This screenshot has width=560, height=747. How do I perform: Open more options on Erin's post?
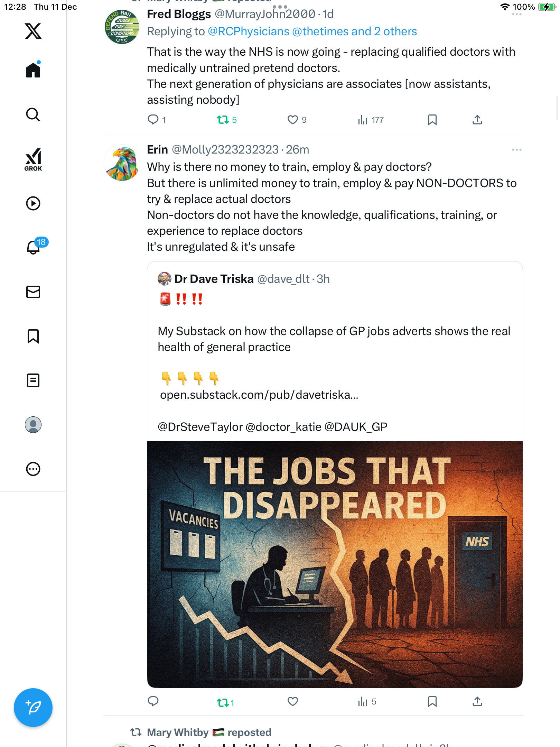pos(516,150)
